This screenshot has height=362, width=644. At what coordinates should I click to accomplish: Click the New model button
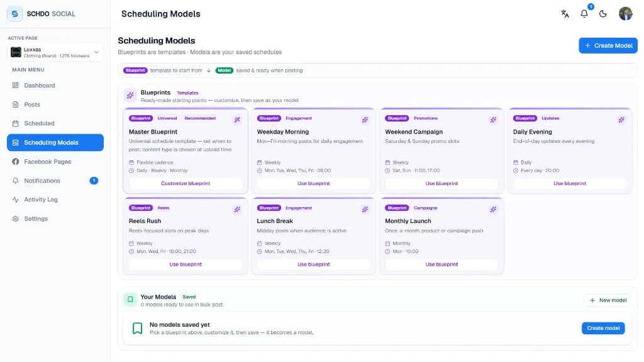[x=608, y=300]
